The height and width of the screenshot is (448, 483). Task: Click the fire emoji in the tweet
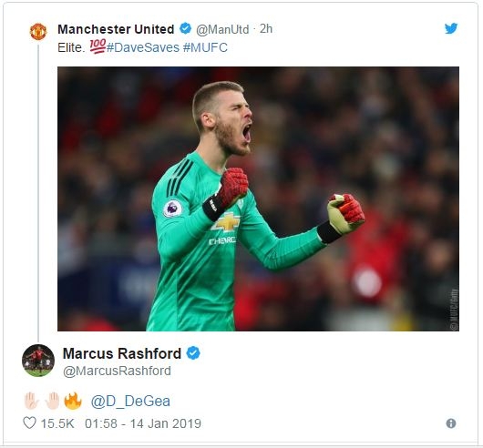(x=73, y=401)
